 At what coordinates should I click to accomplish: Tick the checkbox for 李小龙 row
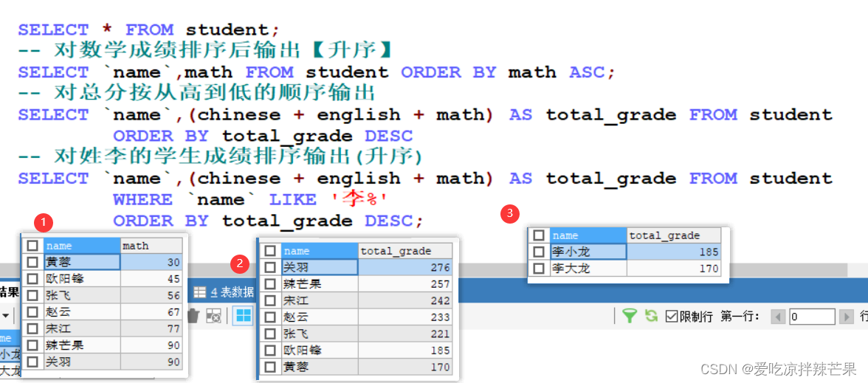(x=539, y=252)
